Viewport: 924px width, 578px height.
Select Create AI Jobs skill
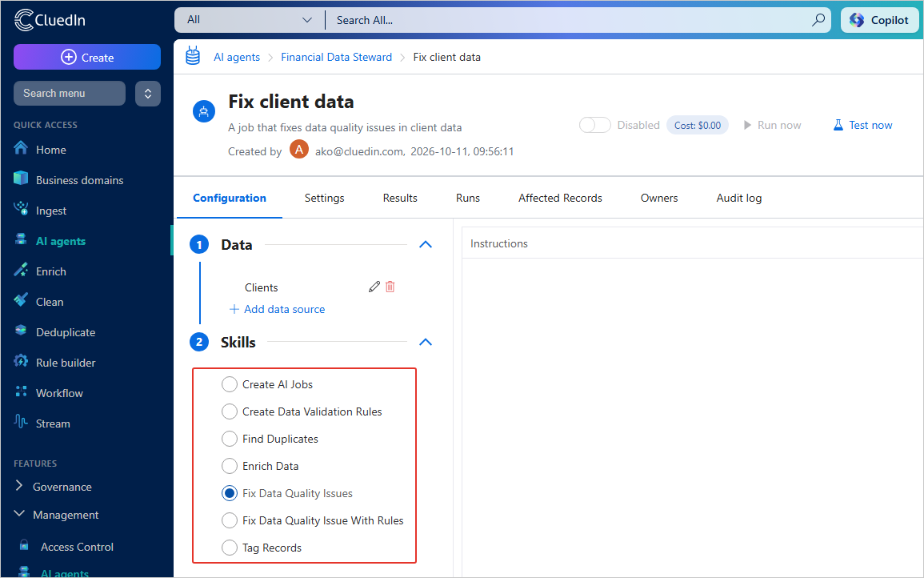tap(230, 384)
